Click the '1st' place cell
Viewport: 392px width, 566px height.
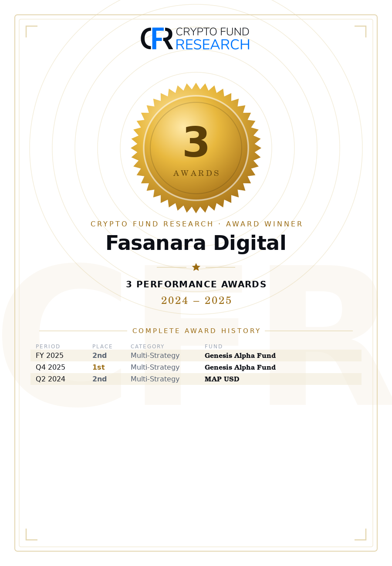coord(98,367)
